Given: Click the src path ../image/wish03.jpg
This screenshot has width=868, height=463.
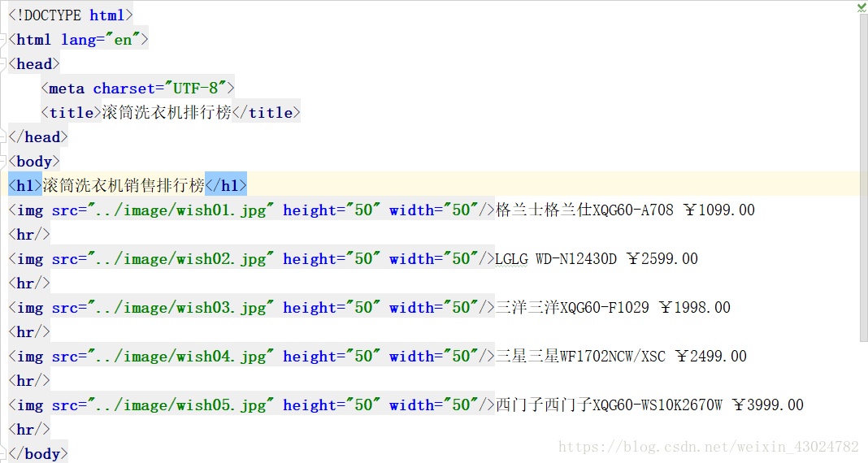Looking at the screenshot, I should click(180, 308).
